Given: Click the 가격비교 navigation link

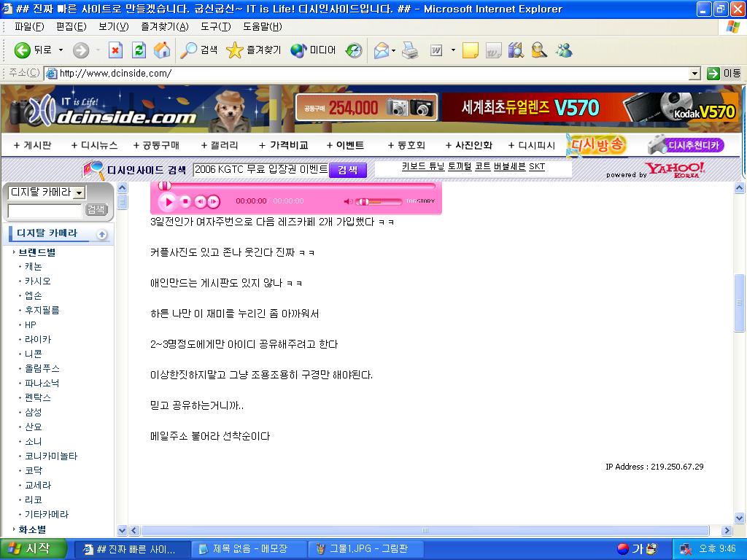Looking at the screenshot, I should tap(284, 145).
